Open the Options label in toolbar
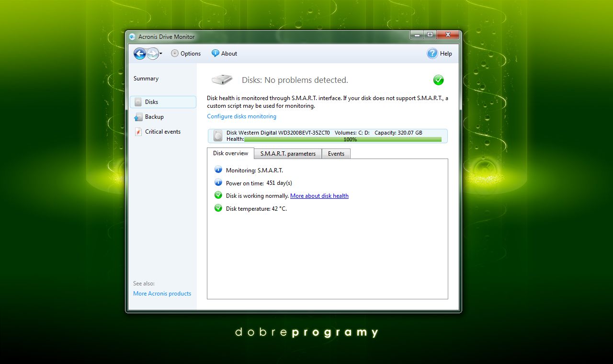The width and height of the screenshot is (613, 364). pos(191,54)
